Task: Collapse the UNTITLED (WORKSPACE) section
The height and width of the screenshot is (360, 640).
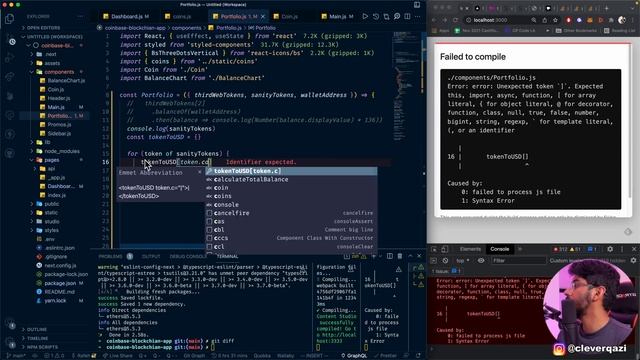Action: (54, 37)
